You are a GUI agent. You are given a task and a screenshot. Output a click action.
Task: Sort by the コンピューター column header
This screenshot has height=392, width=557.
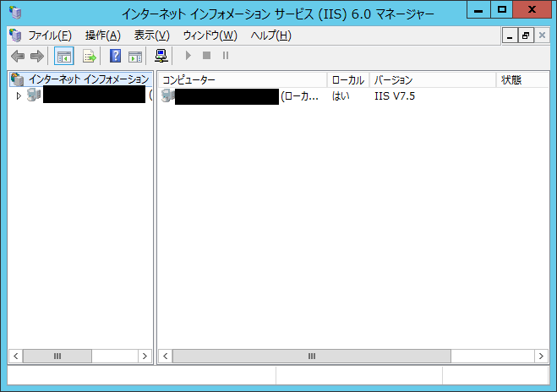[243, 80]
